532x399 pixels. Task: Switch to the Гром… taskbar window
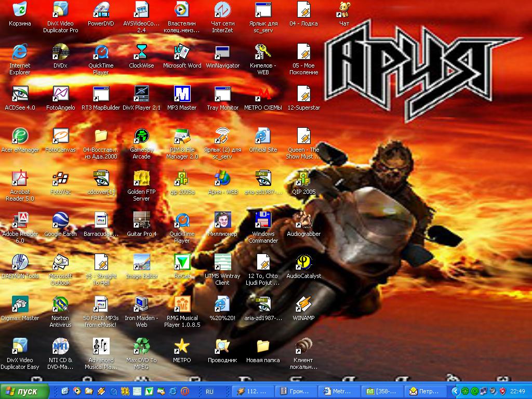coord(296,391)
